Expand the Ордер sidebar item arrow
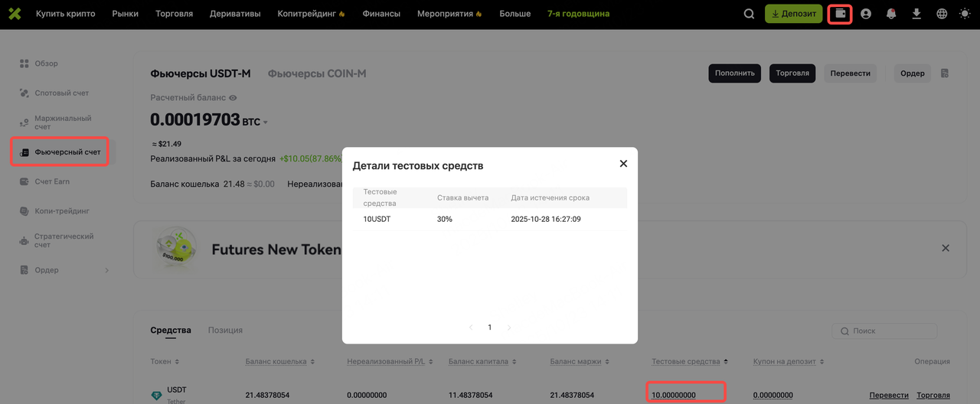This screenshot has width=980, height=404. [x=106, y=270]
